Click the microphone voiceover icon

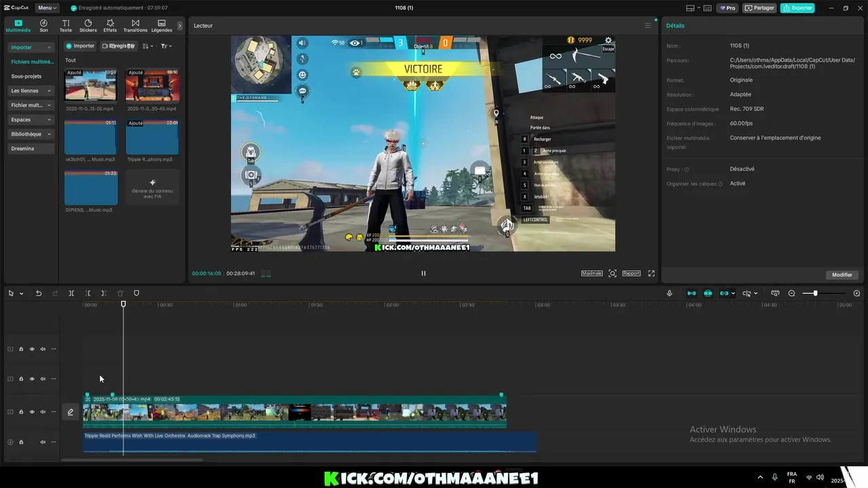(669, 293)
